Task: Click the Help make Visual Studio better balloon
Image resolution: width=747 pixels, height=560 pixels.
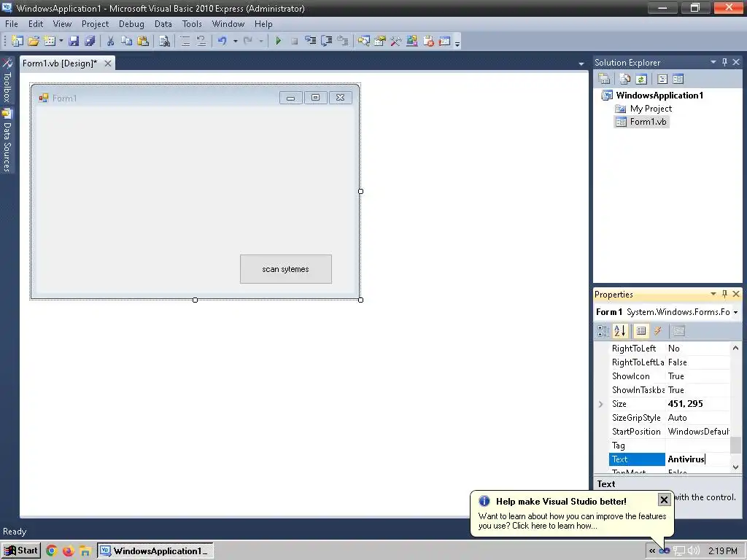Action: [x=572, y=514]
